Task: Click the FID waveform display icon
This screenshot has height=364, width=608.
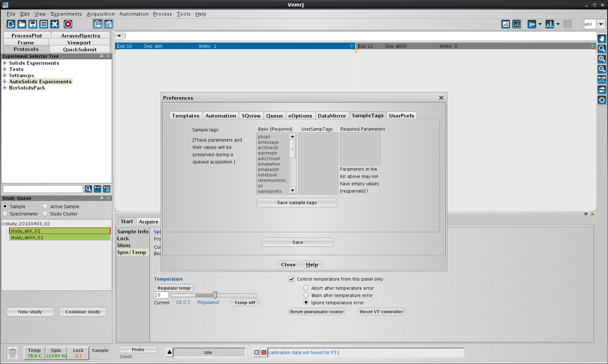Action: 532,24
